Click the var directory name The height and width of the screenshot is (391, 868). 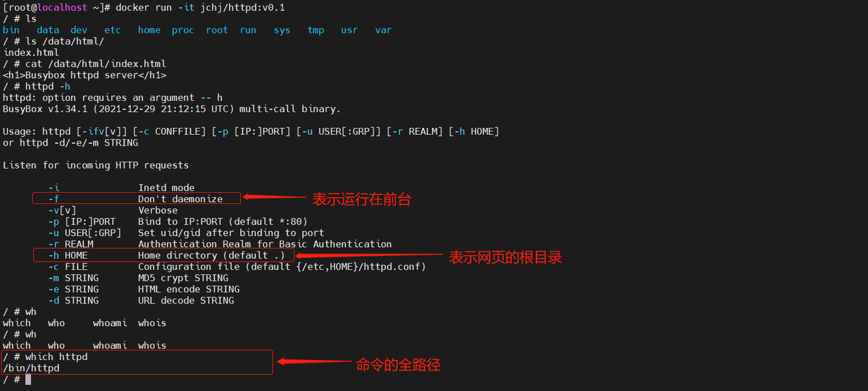[x=383, y=30]
